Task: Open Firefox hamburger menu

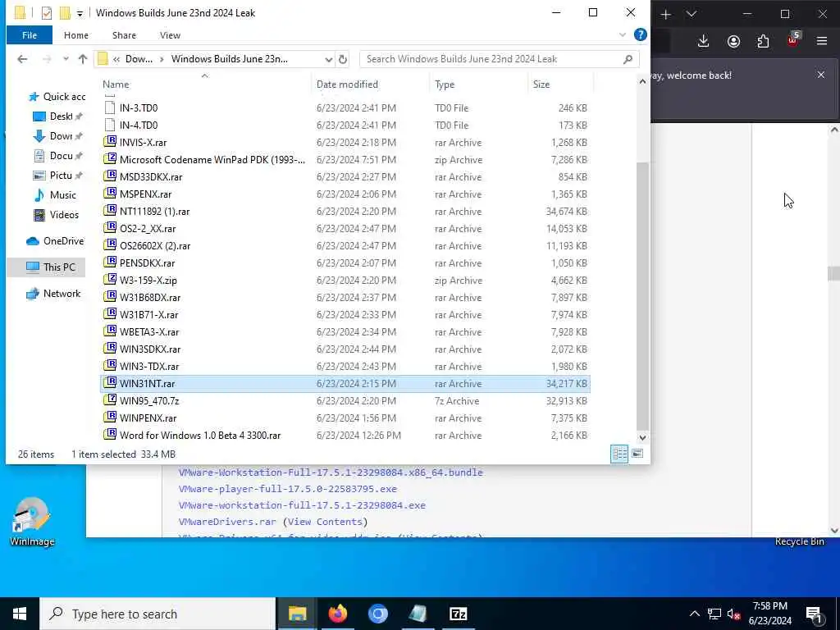Action: [x=822, y=41]
